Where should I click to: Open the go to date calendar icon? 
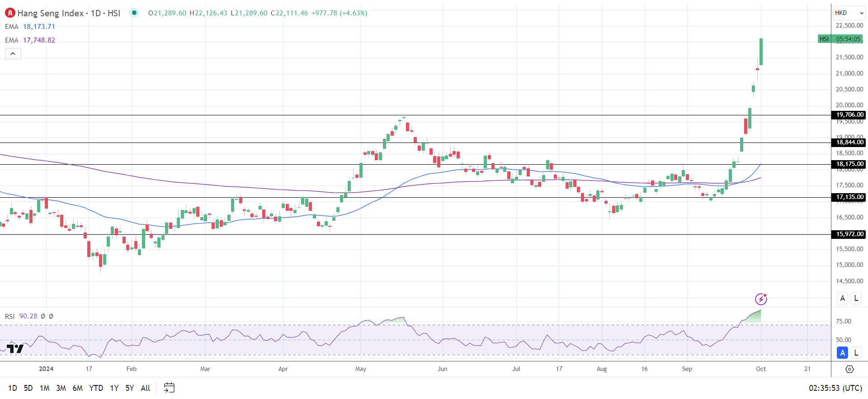coord(169,388)
